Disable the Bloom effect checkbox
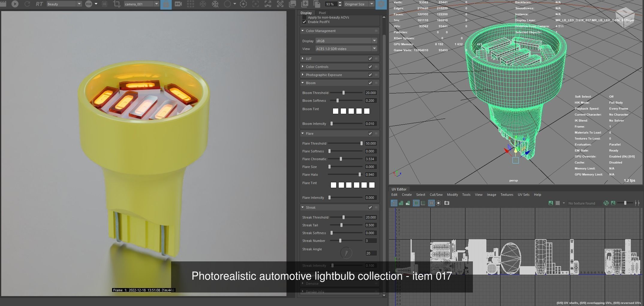 coord(370,83)
